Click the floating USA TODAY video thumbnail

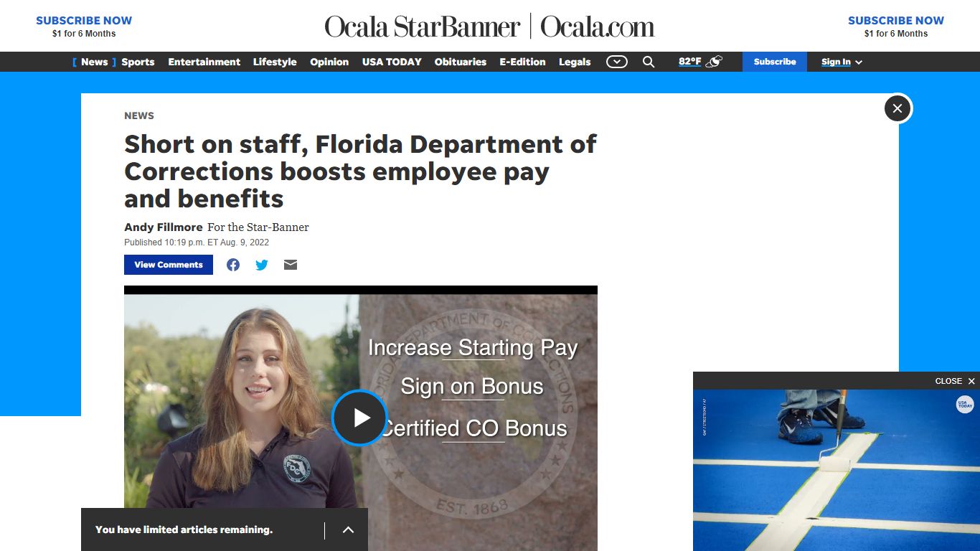pyautogui.click(x=837, y=470)
